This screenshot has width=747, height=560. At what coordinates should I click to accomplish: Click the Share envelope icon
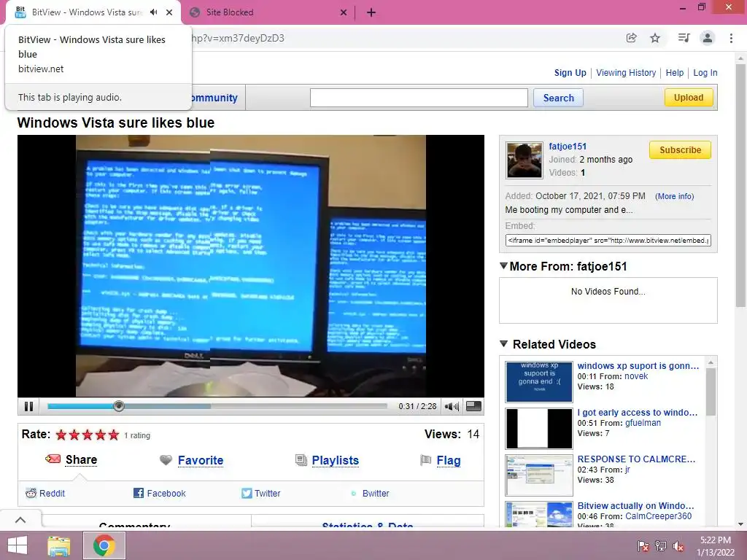click(x=53, y=459)
